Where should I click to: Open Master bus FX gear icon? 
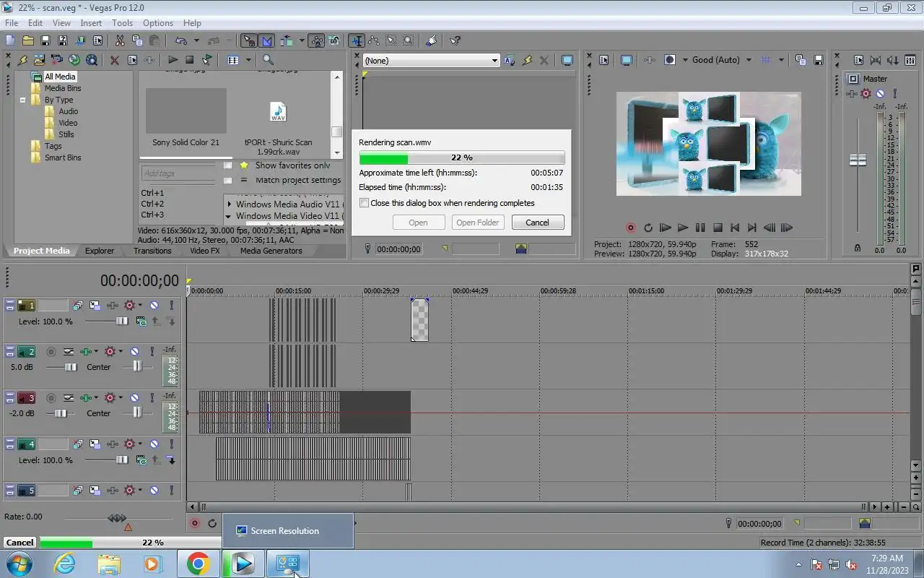coord(866,93)
